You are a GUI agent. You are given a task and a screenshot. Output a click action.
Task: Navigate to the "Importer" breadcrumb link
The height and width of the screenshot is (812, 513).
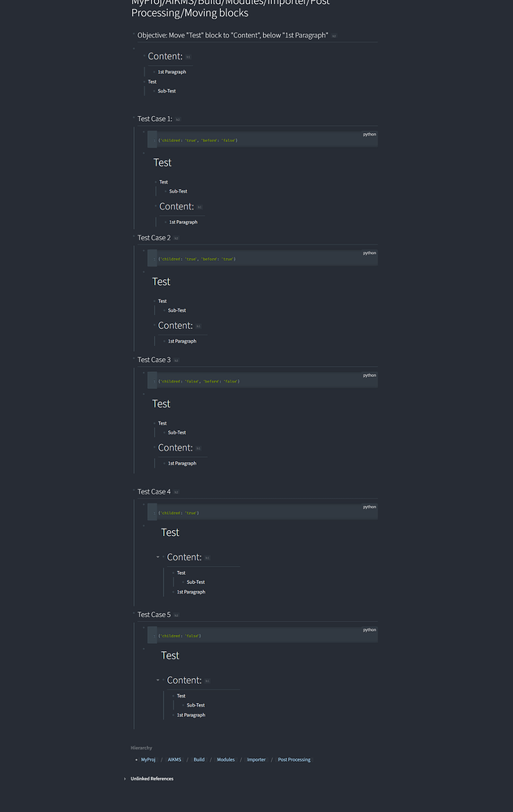(x=256, y=759)
